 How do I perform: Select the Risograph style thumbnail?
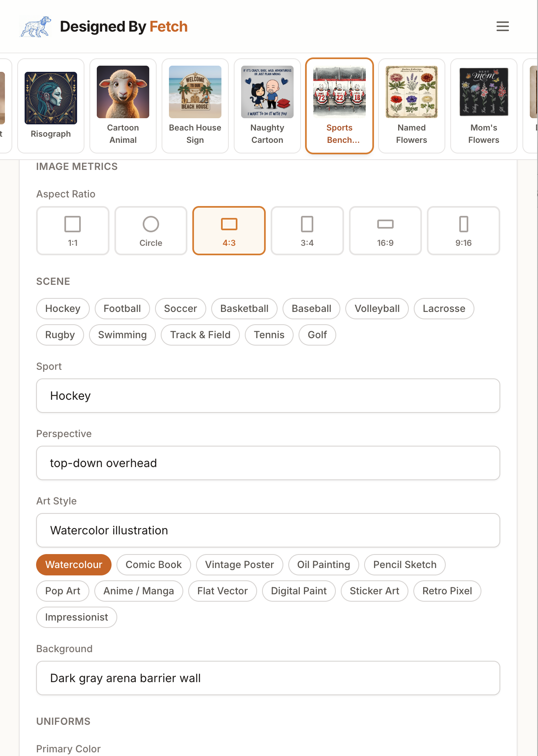(51, 106)
